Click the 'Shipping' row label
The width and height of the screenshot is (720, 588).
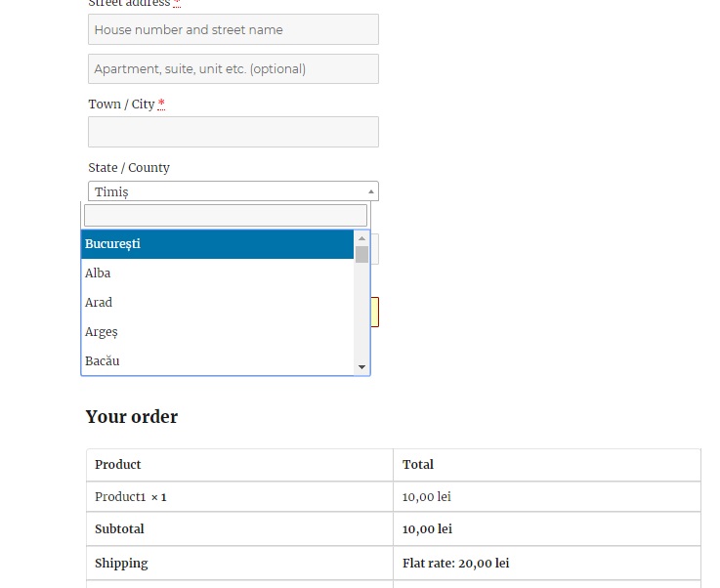click(x=121, y=564)
